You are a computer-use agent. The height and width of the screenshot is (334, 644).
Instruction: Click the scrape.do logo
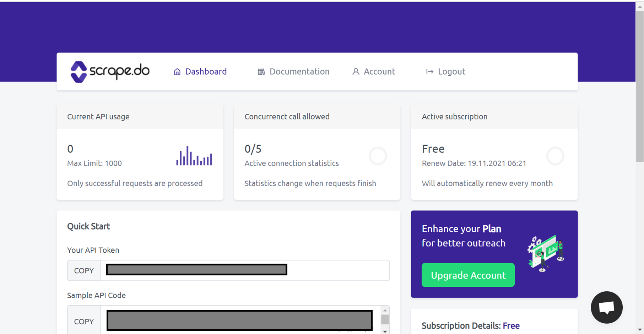click(110, 72)
